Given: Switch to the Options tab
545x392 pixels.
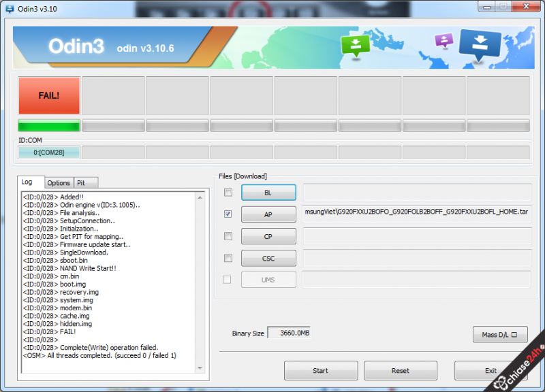Looking at the screenshot, I should click(x=59, y=182).
